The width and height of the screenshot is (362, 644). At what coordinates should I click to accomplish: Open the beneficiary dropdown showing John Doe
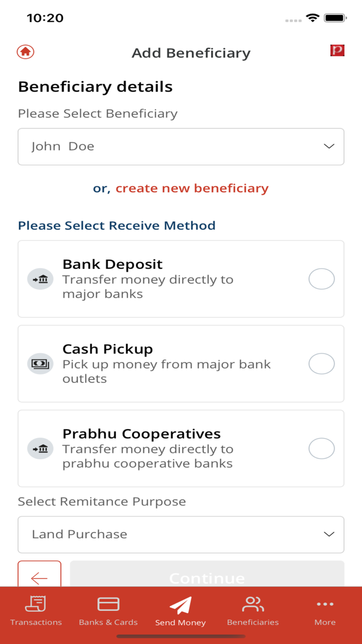(x=181, y=147)
